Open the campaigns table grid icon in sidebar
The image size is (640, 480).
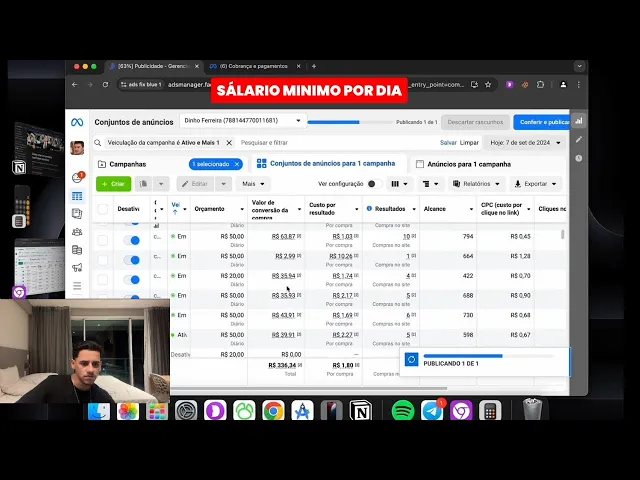coord(77,196)
